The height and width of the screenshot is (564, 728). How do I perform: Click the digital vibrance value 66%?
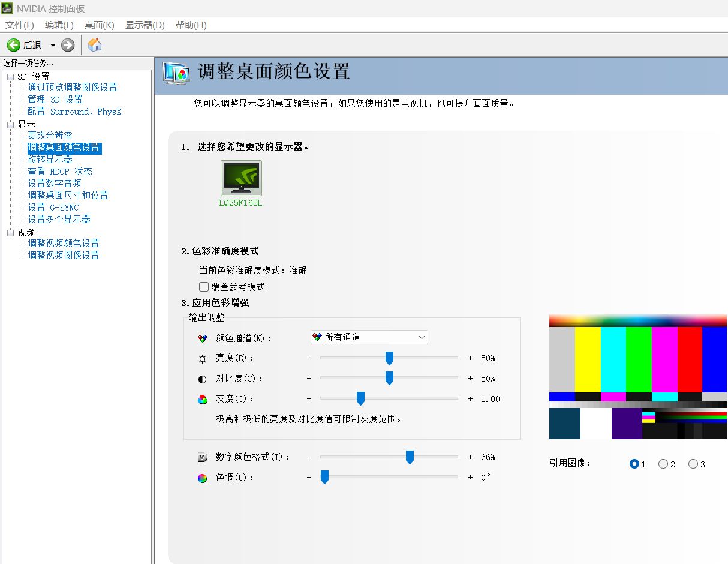pyautogui.click(x=488, y=457)
